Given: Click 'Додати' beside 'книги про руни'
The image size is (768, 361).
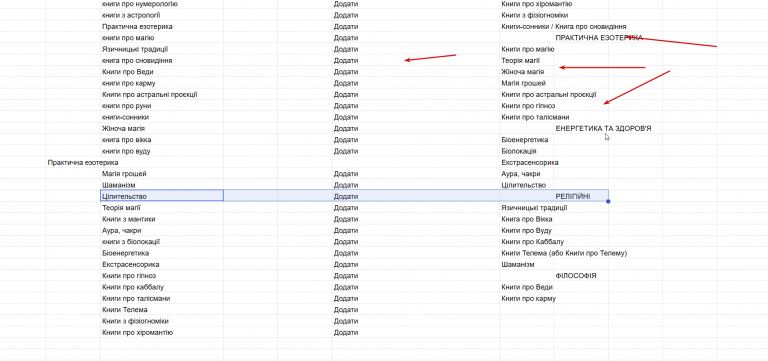Looking at the screenshot, I should coord(346,106).
